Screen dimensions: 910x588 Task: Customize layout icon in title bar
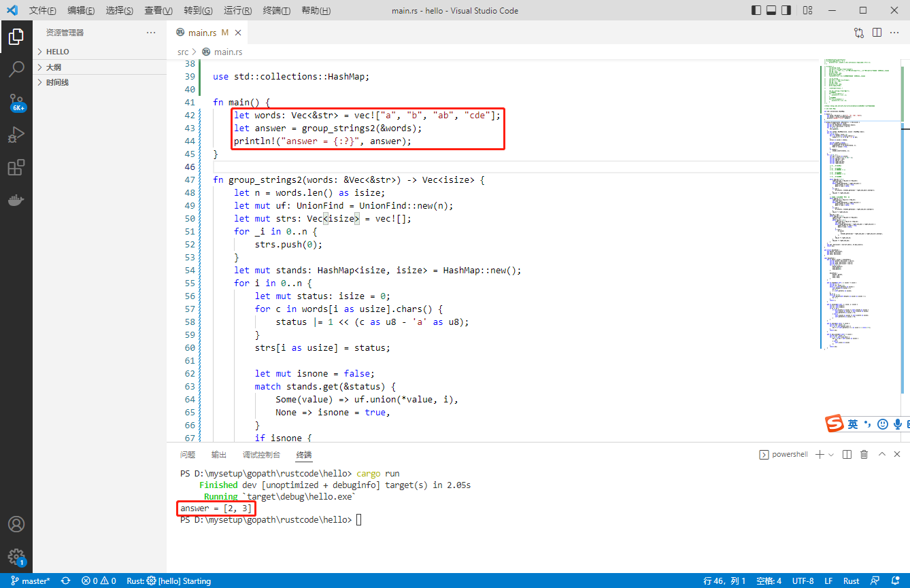[x=807, y=10]
